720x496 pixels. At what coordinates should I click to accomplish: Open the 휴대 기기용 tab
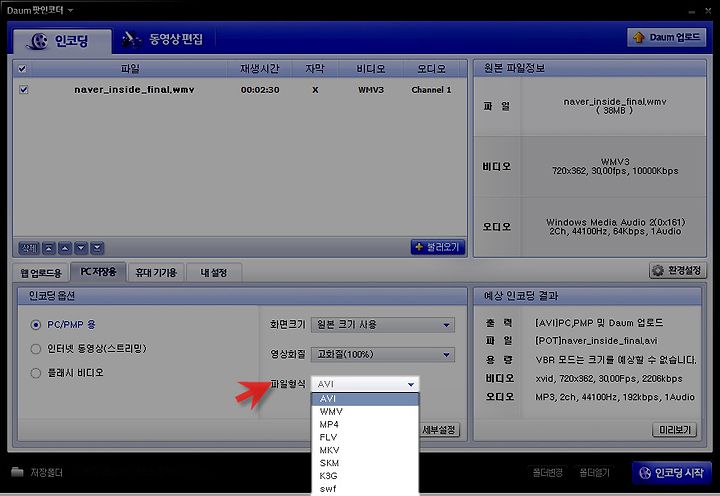pyautogui.click(x=156, y=273)
